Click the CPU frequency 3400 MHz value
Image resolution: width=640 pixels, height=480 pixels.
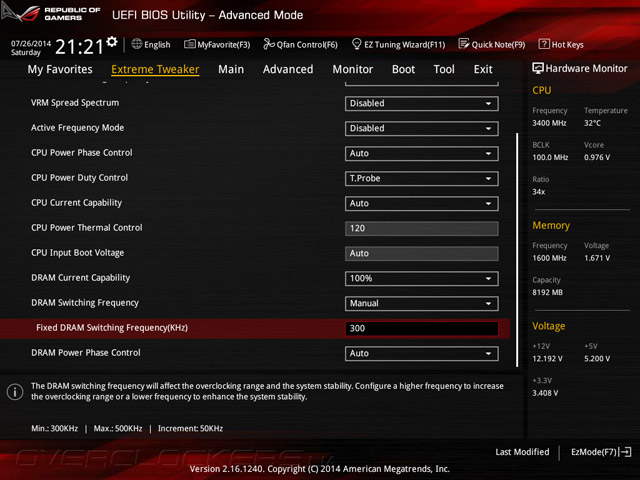point(549,123)
